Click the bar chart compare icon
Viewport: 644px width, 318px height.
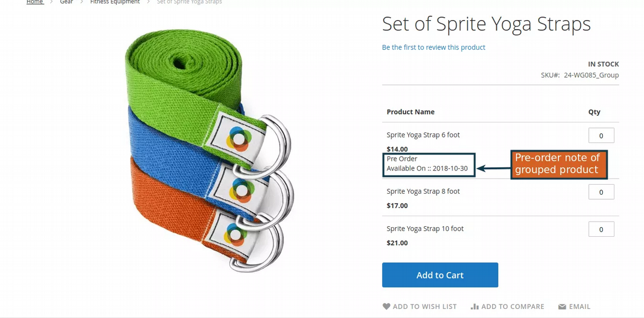(475, 306)
